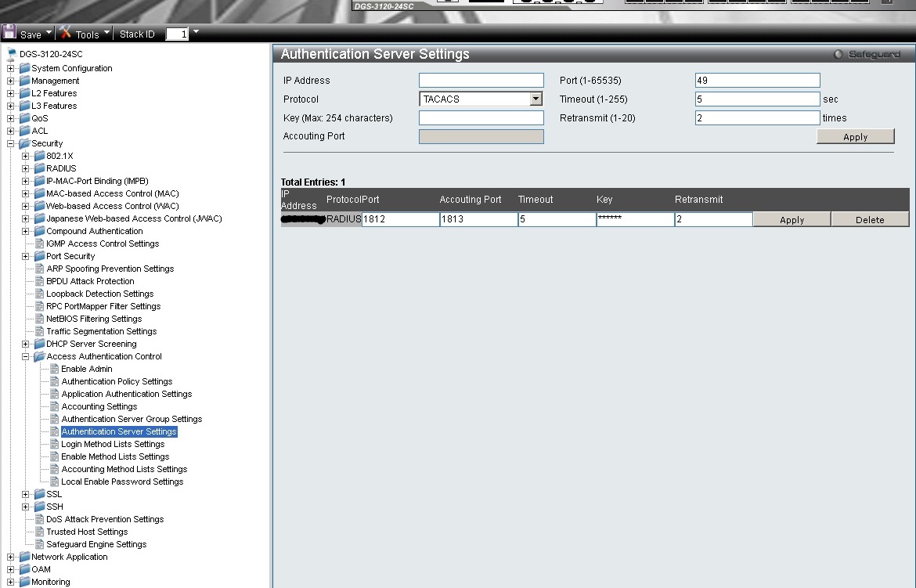This screenshot has height=588, width=916.
Task: Click the Accounting Settings page icon
Action: coord(54,406)
